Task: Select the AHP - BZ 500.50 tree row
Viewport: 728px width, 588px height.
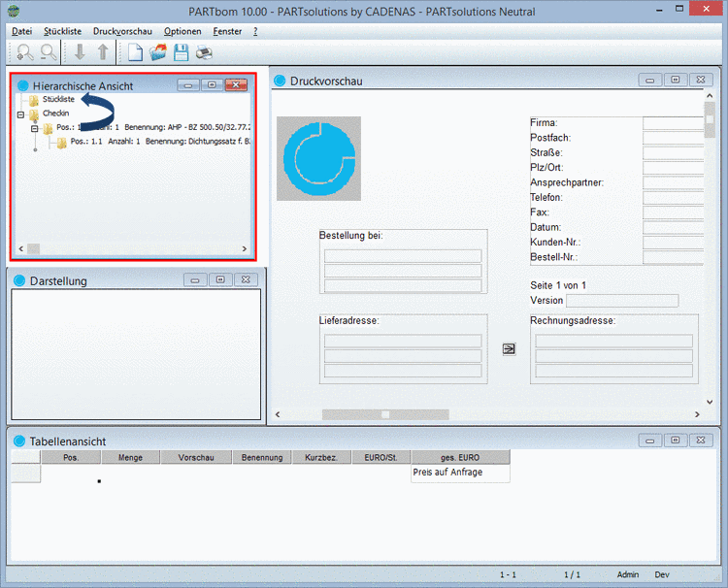Action: point(153,127)
